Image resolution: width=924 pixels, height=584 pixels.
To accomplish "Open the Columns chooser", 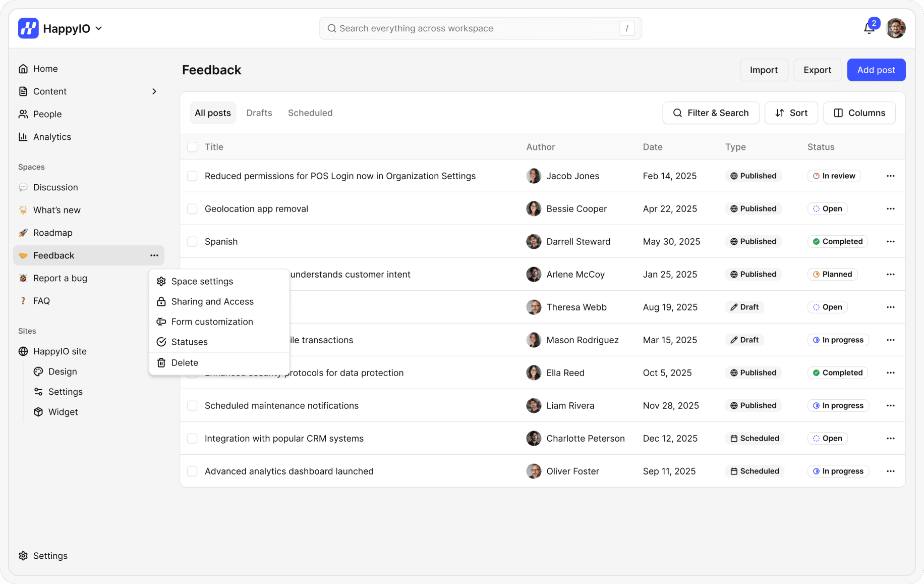I will click(x=859, y=113).
